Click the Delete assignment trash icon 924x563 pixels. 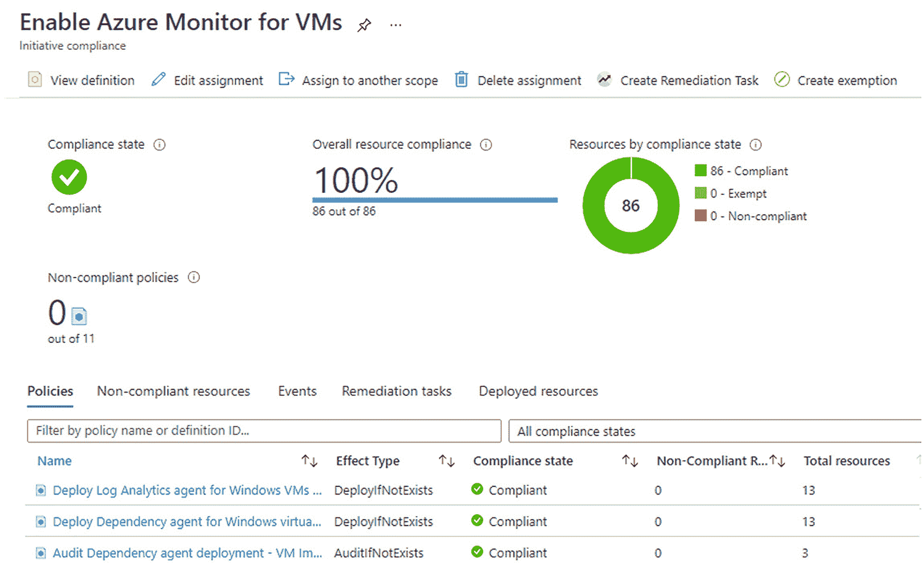pyautogui.click(x=461, y=80)
